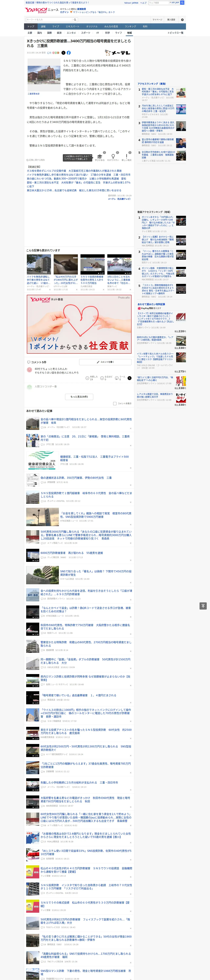Click the コメントを書く button
The image size is (210, 980).
(x=105, y=362)
